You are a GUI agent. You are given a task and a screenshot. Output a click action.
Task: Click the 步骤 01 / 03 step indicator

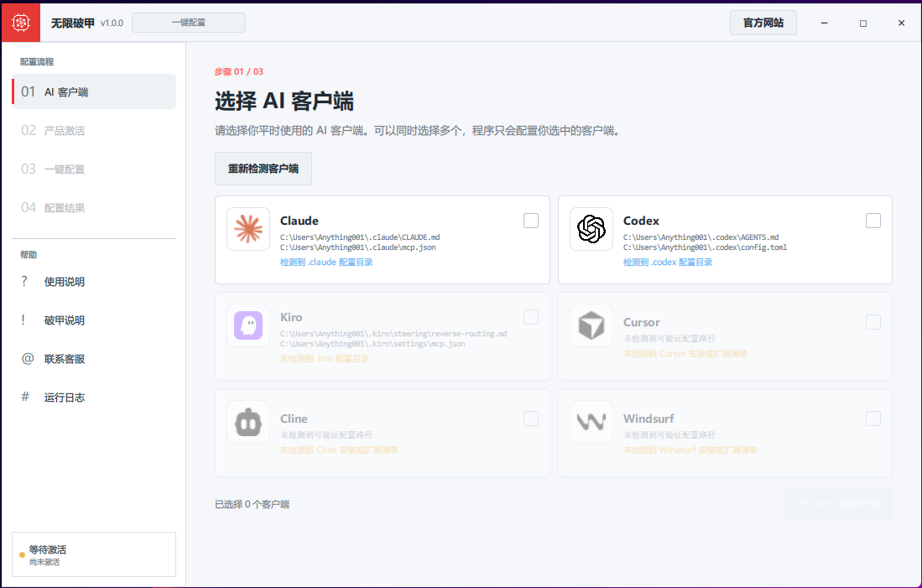[x=239, y=72]
